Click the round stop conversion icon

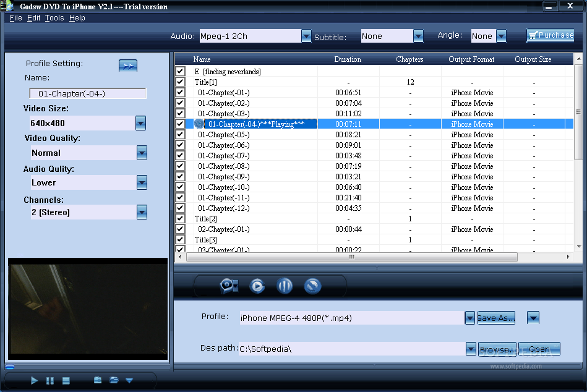pyautogui.click(x=312, y=286)
